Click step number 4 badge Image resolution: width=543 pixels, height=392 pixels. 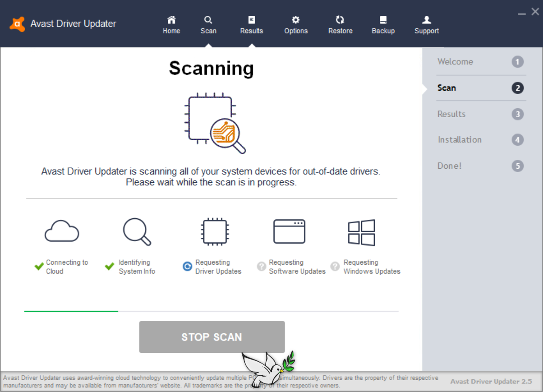click(517, 140)
